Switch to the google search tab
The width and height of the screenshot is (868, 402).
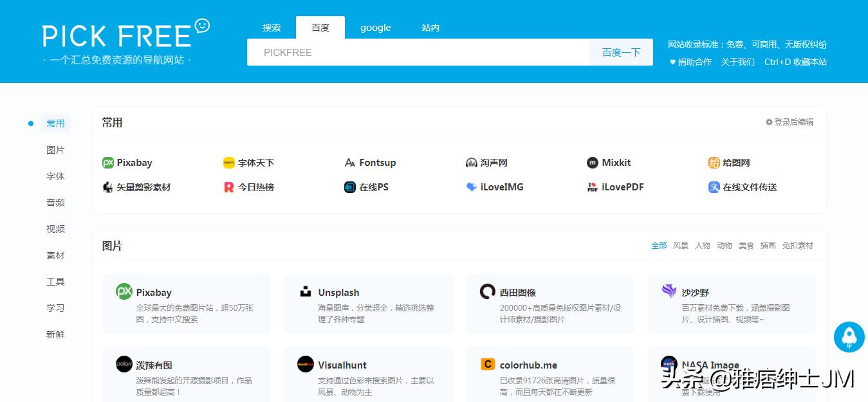(x=375, y=27)
